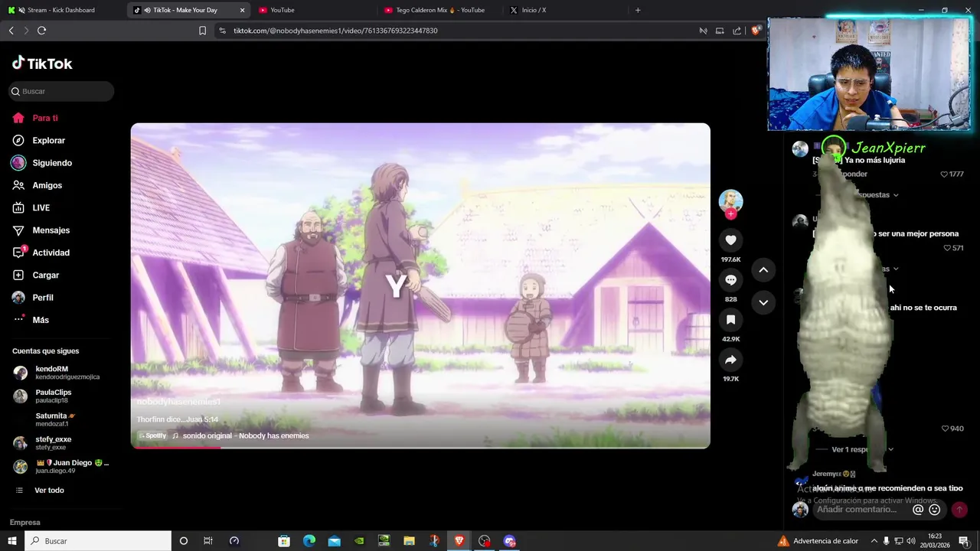
Task: Open a new browser tab
Action: [x=638, y=10]
